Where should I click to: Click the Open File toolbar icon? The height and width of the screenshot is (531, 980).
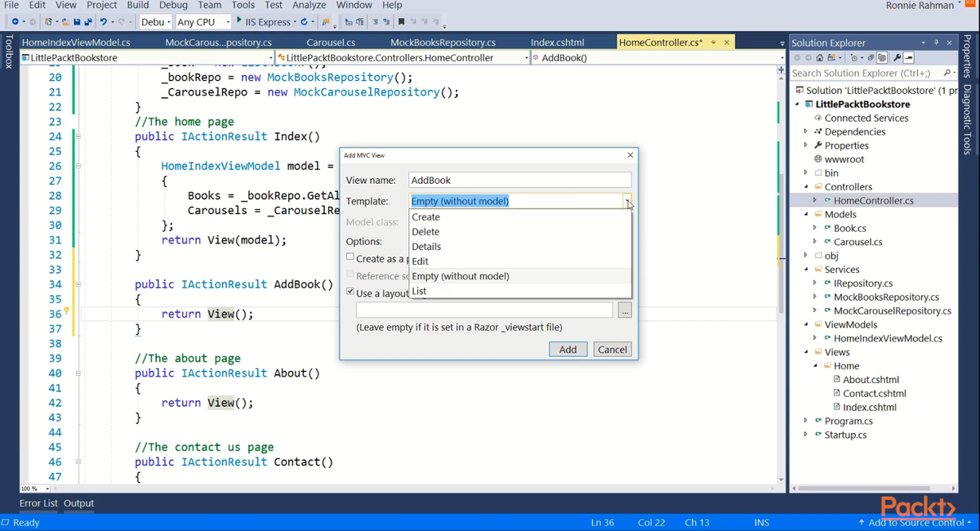tap(65, 21)
